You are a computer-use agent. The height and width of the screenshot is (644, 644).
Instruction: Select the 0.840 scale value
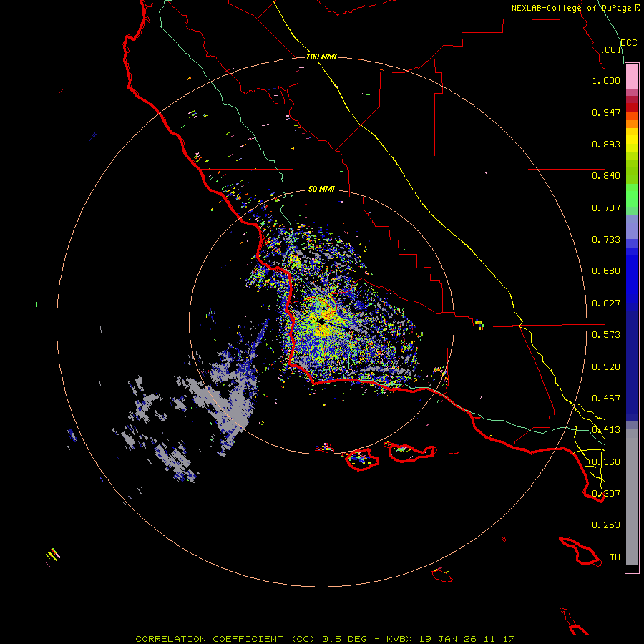click(606, 176)
